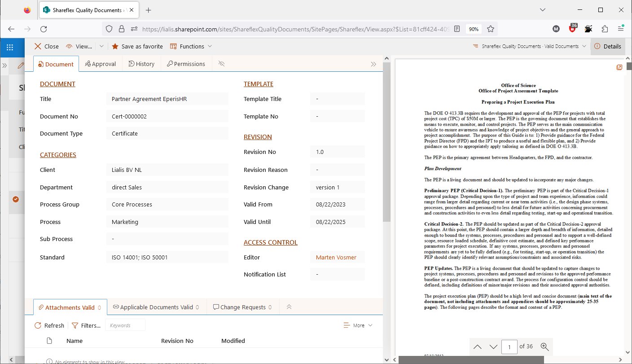Click the Valid Until date 08/22/2025
The image size is (632, 364).
pos(337,222)
